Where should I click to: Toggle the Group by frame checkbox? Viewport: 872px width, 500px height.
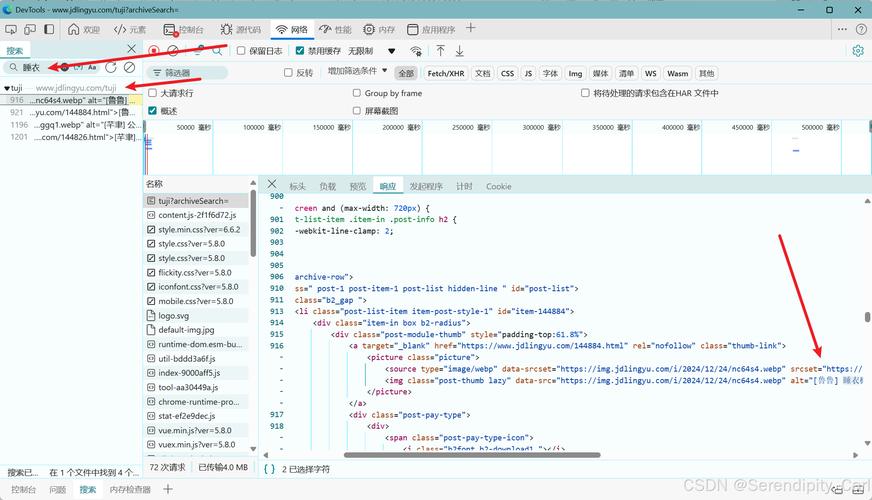pos(355,93)
